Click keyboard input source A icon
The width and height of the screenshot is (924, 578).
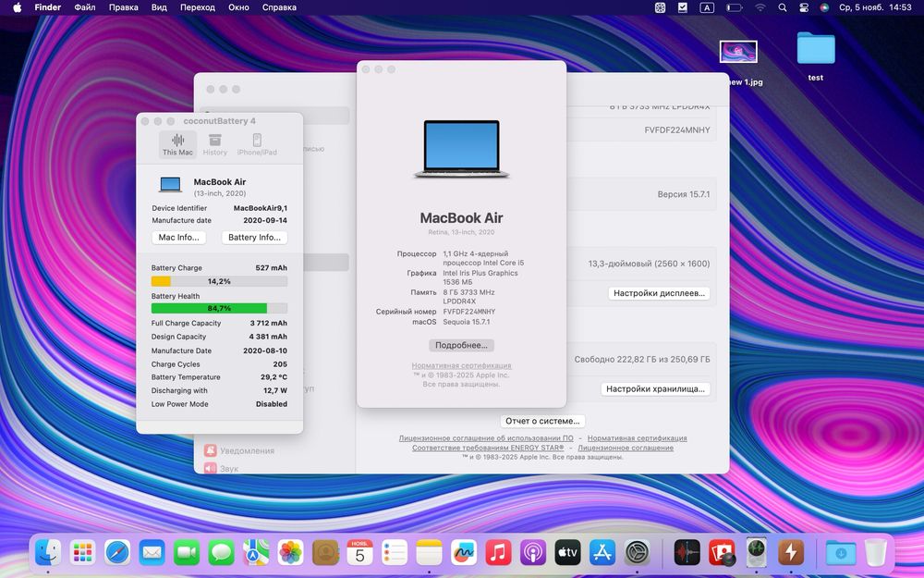pyautogui.click(x=707, y=7)
